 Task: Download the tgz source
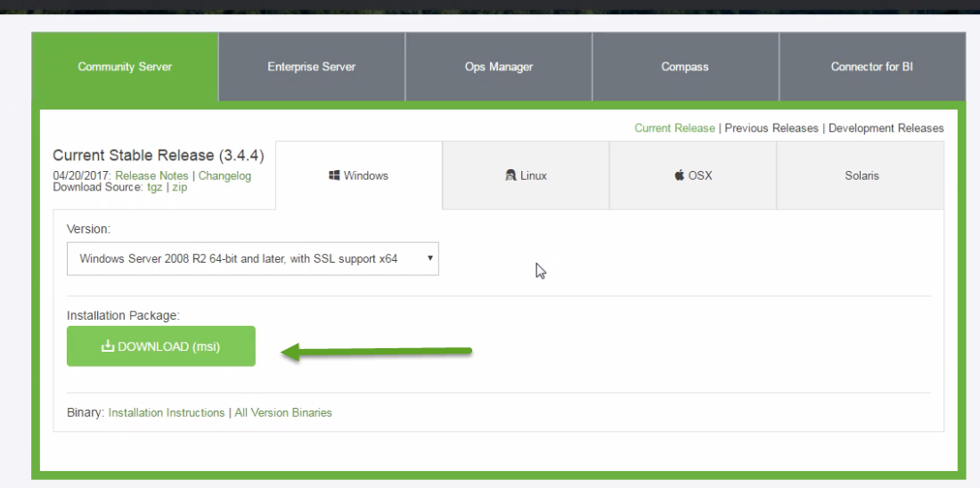click(x=154, y=187)
